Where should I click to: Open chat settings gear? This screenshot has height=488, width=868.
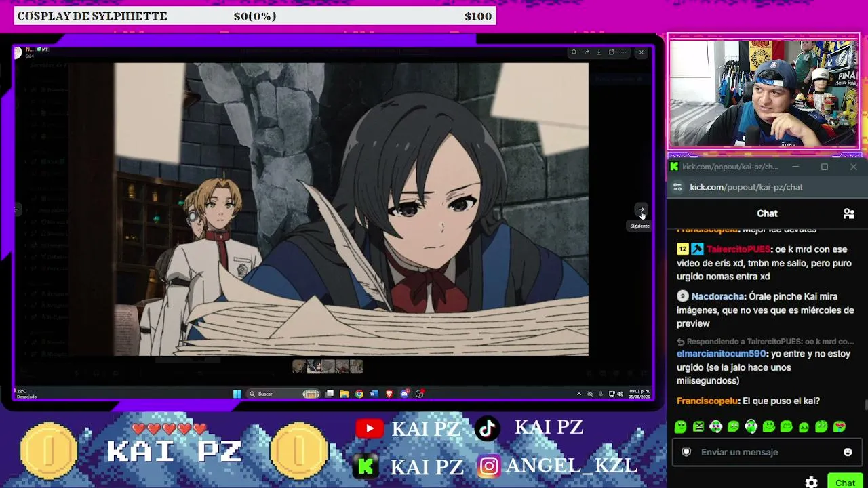point(811,483)
